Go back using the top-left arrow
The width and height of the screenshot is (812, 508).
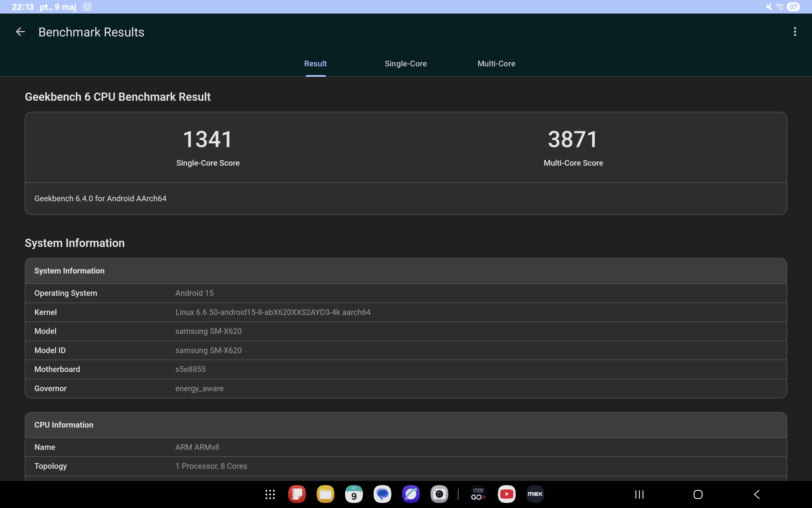pos(21,32)
